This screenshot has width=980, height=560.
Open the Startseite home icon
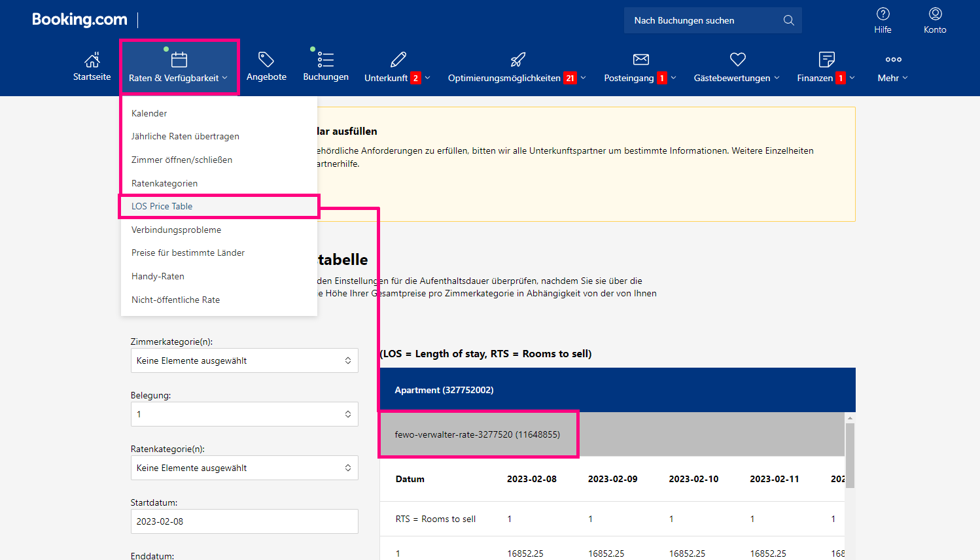92,60
